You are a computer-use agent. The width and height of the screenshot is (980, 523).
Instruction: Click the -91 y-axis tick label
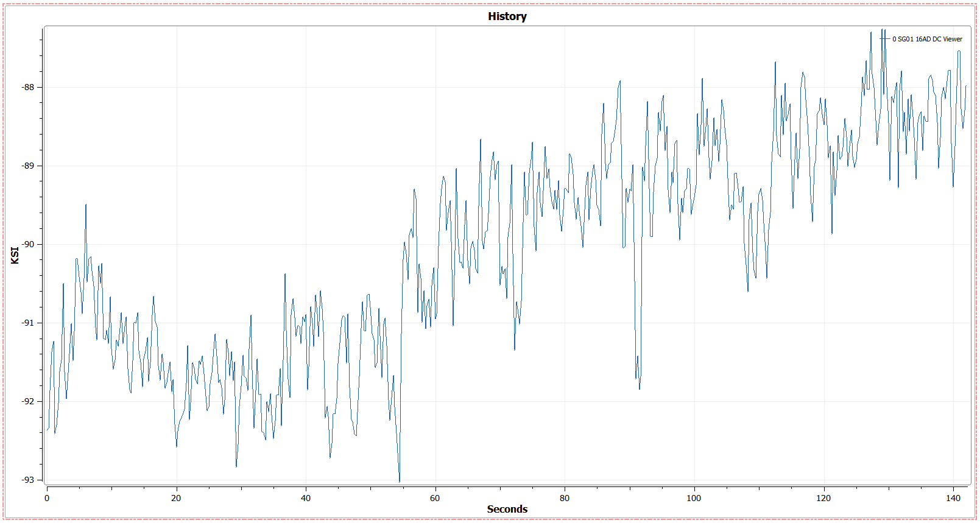28,323
